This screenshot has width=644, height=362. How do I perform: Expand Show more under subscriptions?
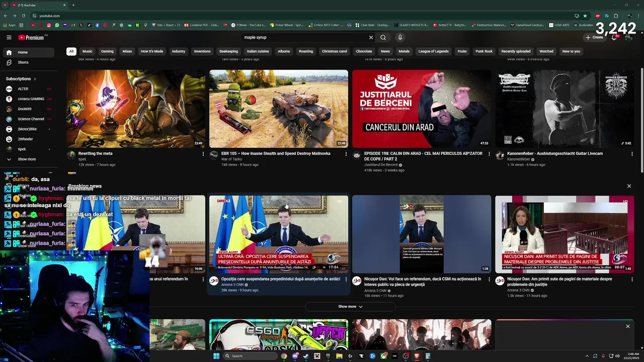29,159
